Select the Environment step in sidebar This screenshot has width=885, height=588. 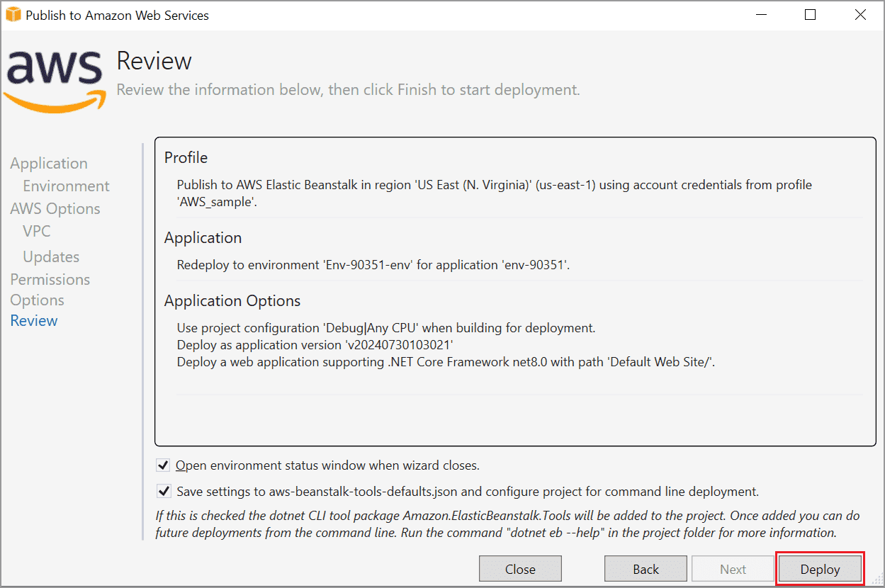(x=66, y=186)
